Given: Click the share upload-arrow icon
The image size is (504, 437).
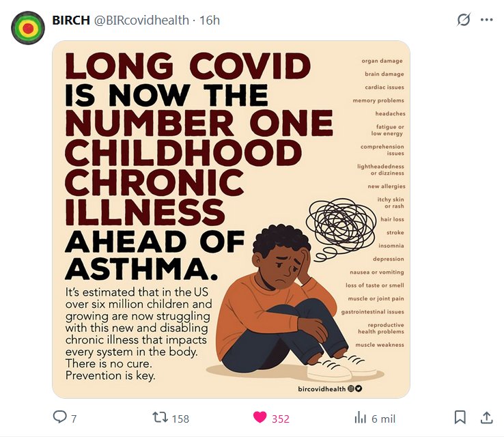Looking at the screenshot, I should click(486, 417).
